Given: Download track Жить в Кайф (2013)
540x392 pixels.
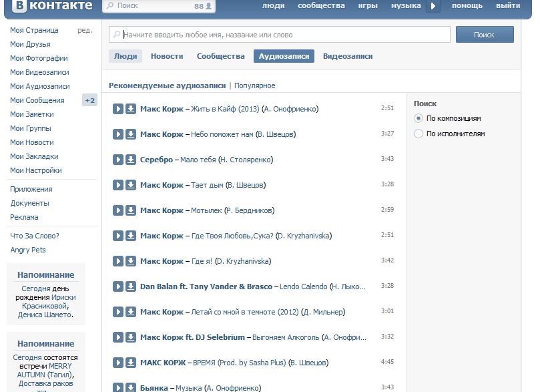Looking at the screenshot, I should click(131, 109).
